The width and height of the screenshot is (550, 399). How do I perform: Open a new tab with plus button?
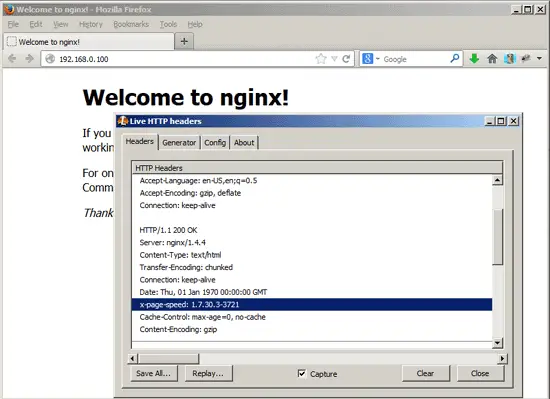pyautogui.click(x=184, y=41)
